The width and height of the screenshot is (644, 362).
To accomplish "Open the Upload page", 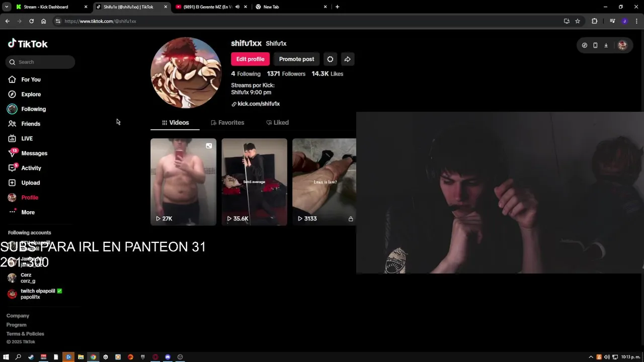I will [24, 183].
